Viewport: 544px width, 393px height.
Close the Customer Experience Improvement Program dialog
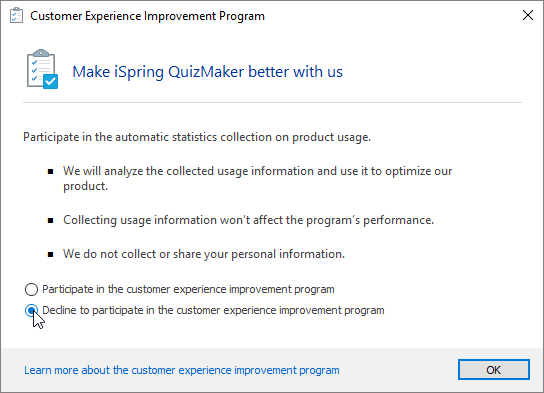[x=528, y=15]
